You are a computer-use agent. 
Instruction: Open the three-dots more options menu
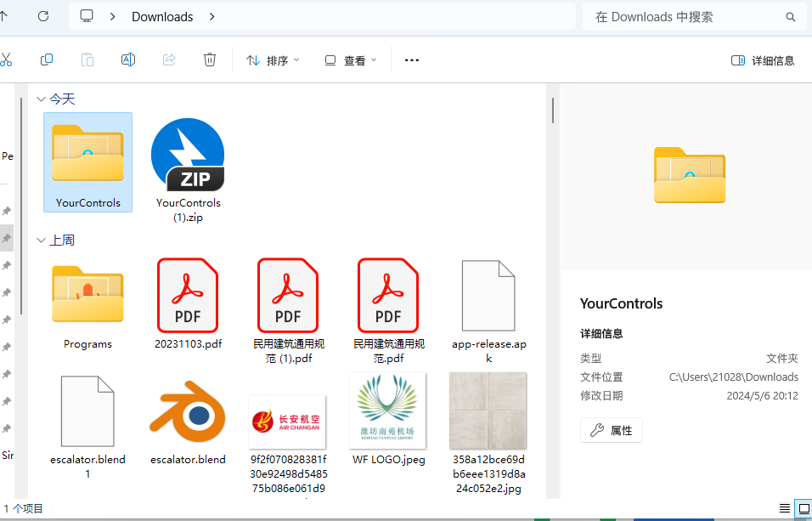click(x=412, y=60)
